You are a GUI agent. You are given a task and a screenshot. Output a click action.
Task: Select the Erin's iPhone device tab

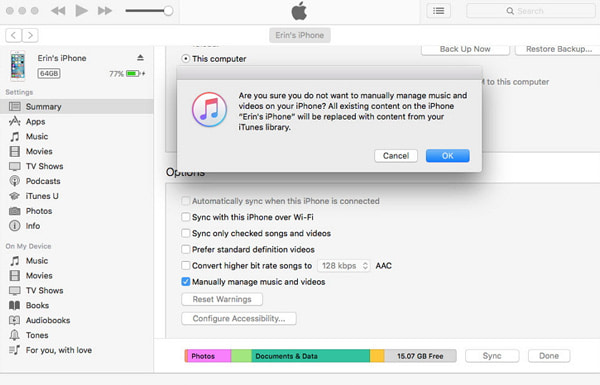click(300, 35)
